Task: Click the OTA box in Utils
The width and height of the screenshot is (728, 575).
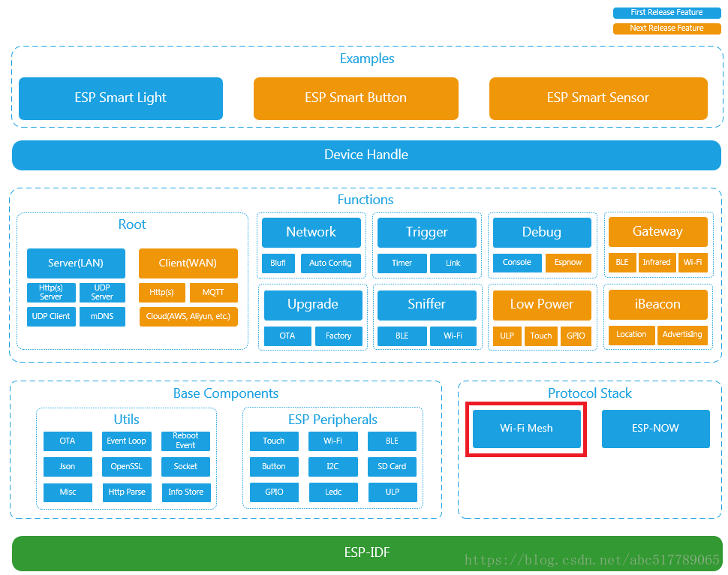Action: pos(68,441)
